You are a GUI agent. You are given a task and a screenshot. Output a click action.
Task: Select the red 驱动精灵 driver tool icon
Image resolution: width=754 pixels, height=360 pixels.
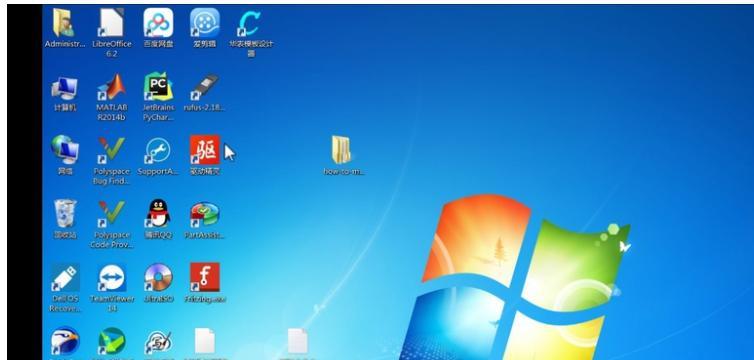pyautogui.click(x=205, y=150)
